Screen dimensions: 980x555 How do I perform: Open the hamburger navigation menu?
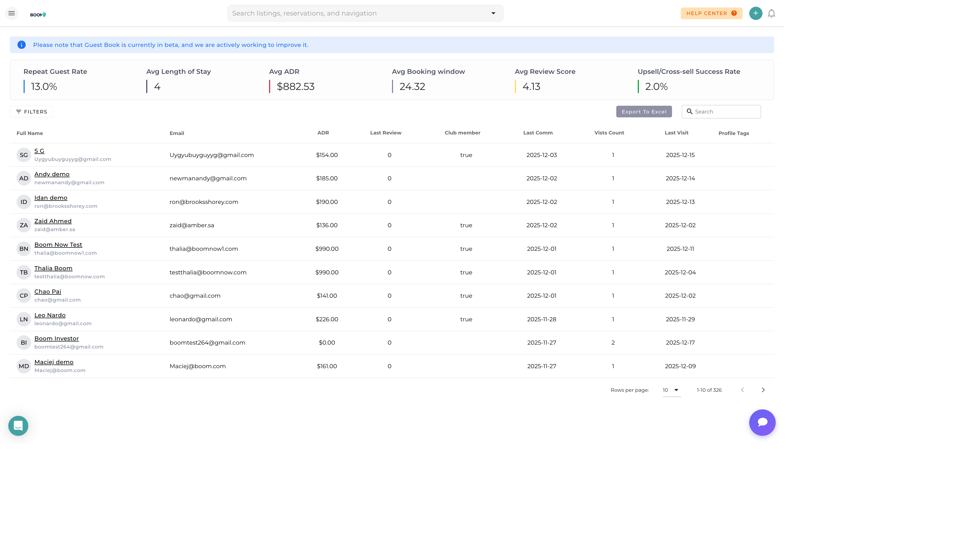coord(11,13)
